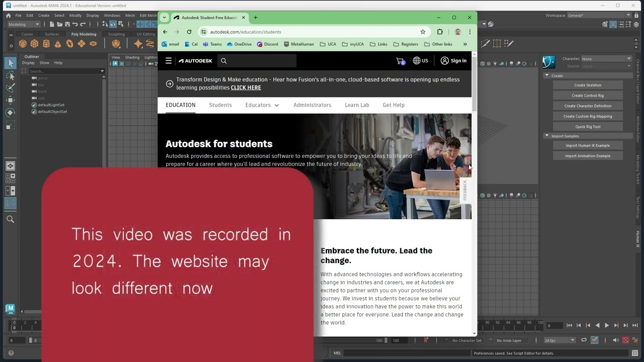Image resolution: width=644 pixels, height=362 pixels.
Task: Expand the Educators menu on Autodesk site
Action: click(x=262, y=105)
